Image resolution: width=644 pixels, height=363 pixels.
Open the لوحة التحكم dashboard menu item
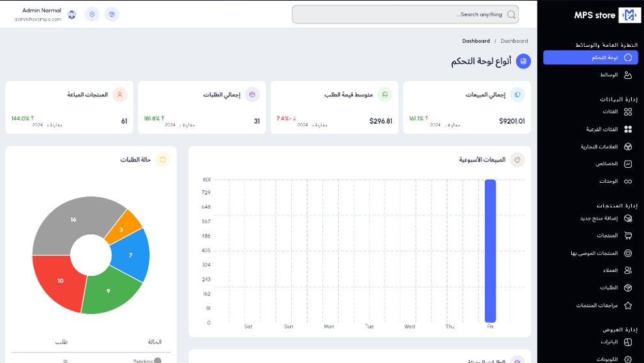pyautogui.click(x=591, y=57)
